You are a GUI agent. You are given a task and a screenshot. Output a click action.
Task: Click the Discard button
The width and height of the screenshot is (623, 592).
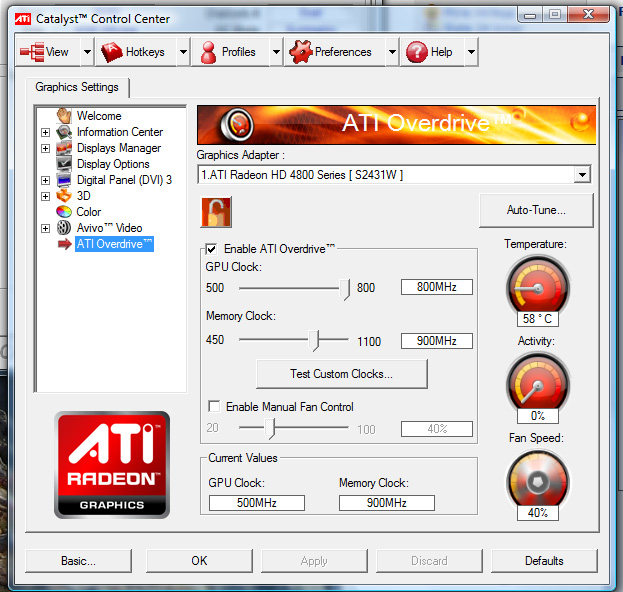[x=429, y=561]
